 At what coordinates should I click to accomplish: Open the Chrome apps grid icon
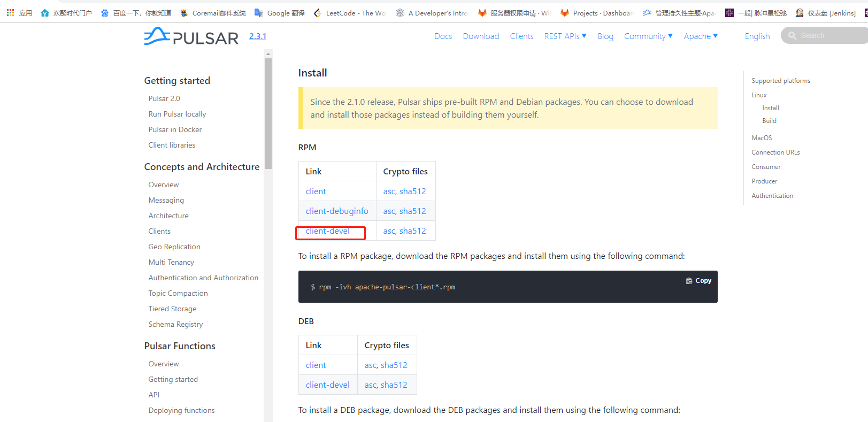[x=10, y=12]
